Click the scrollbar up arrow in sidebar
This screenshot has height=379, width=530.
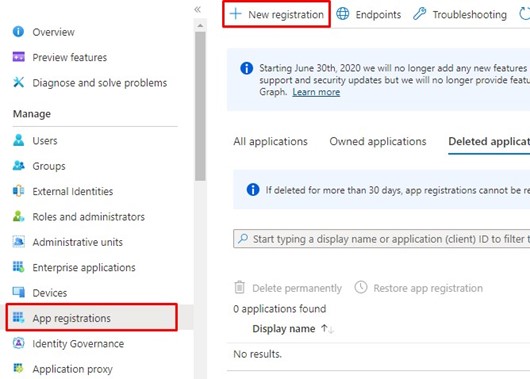click(200, 26)
